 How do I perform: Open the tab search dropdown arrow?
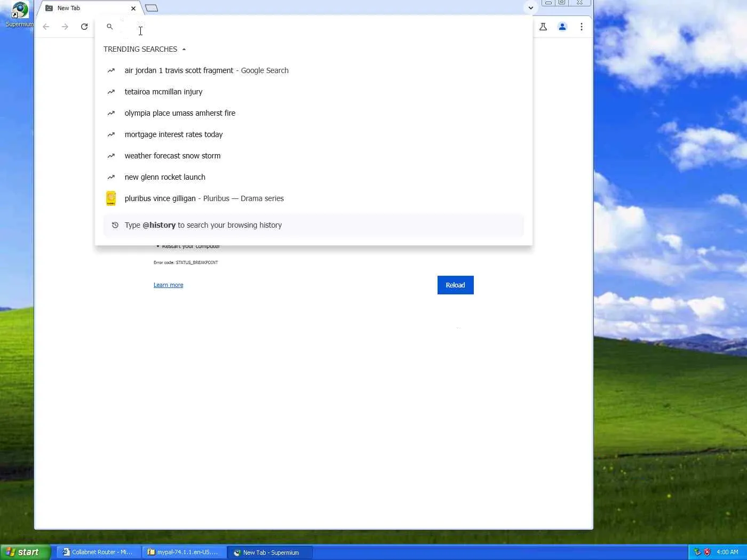click(530, 8)
